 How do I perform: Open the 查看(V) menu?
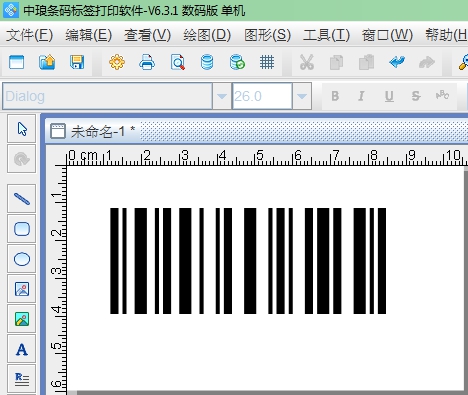(x=147, y=35)
